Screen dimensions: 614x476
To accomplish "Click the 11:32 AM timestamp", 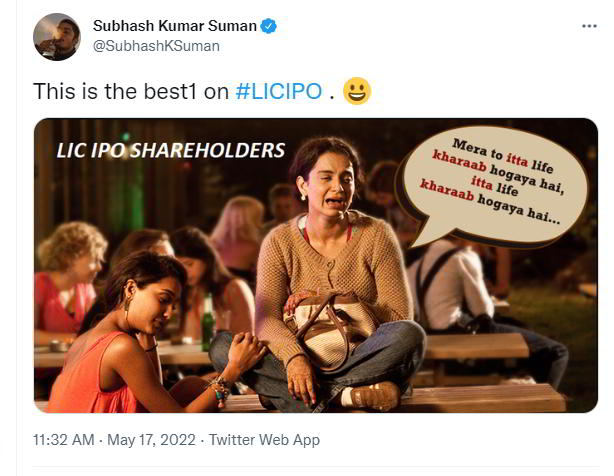I will [63, 440].
